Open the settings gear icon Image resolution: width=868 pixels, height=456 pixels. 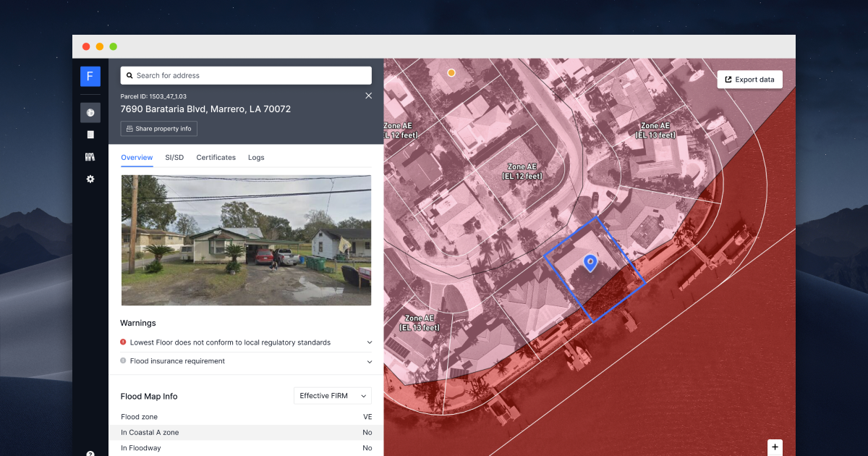(90, 179)
